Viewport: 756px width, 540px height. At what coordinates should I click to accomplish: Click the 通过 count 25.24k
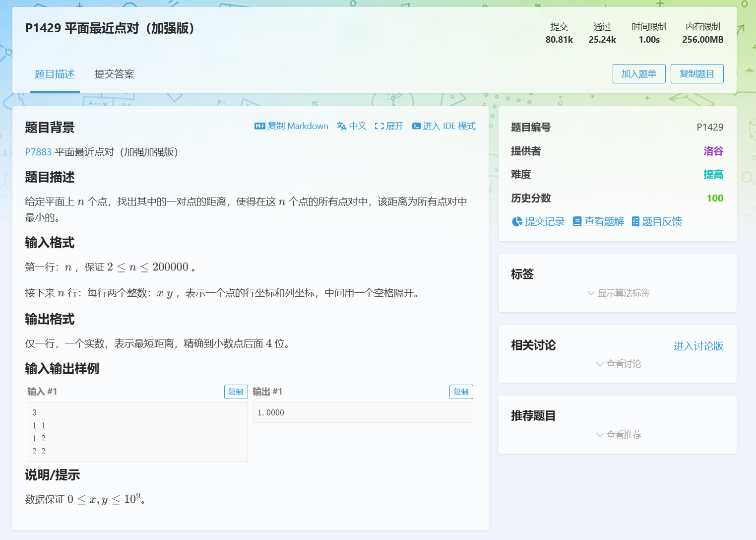click(x=602, y=40)
